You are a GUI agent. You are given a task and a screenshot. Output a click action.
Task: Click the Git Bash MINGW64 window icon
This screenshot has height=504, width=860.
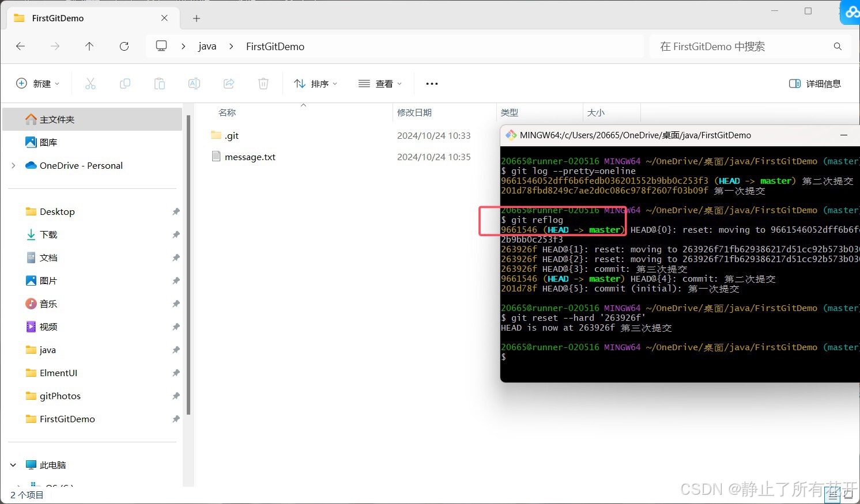click(511, 135)
